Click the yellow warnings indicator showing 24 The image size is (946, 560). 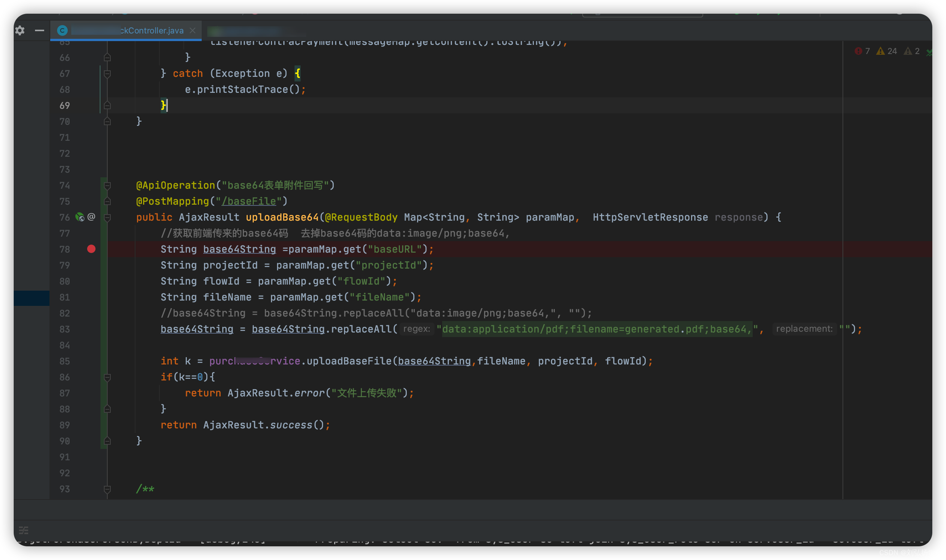(x=886, y=51)
